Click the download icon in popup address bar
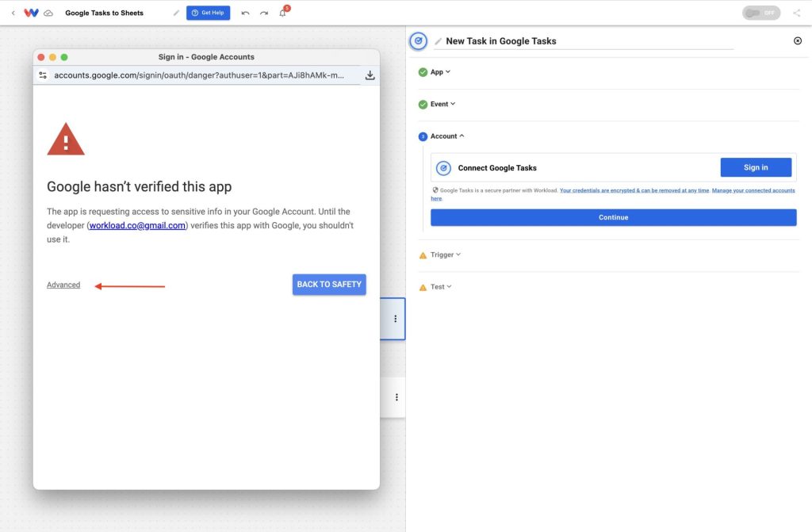Viewport: 812px width, 532px height. [370, 75]
